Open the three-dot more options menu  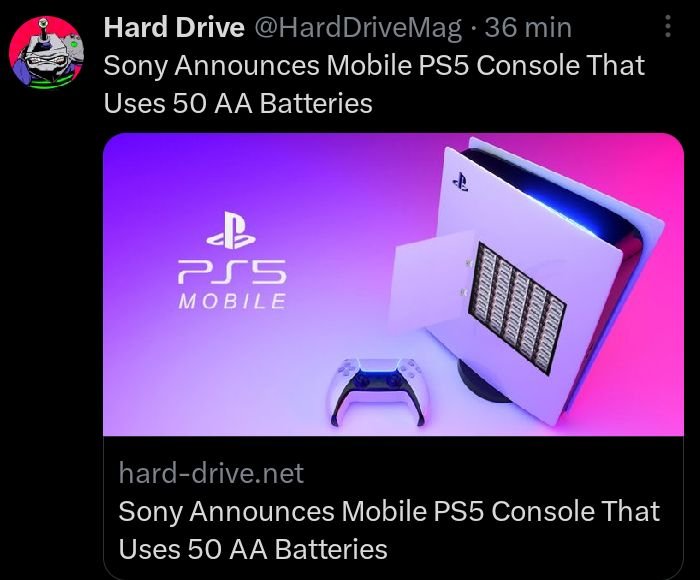tap(668, 26)
